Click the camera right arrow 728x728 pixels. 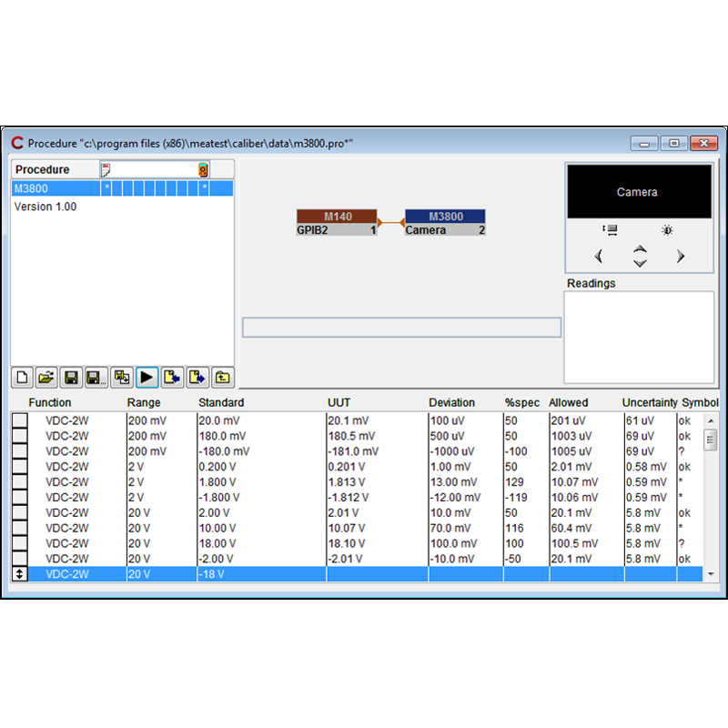pos(680,256)
